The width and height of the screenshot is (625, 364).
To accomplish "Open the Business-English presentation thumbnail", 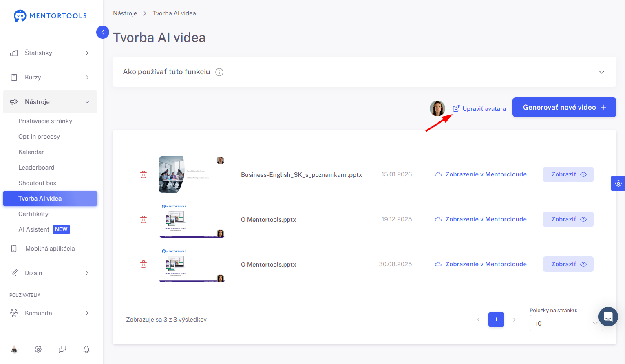I will 192,174.
